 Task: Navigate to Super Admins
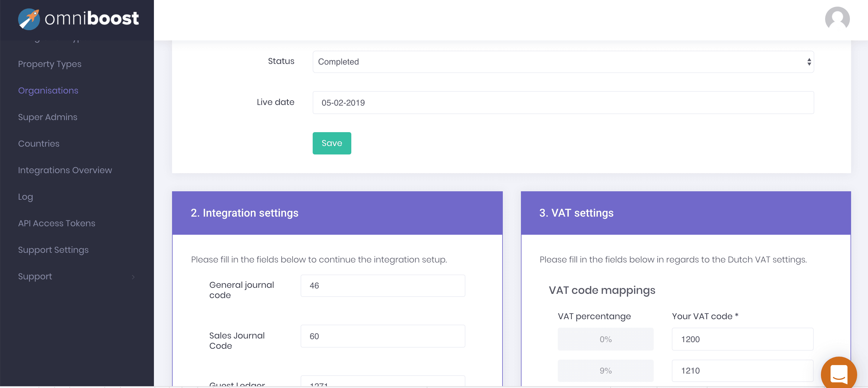click(x=47, y=117)
